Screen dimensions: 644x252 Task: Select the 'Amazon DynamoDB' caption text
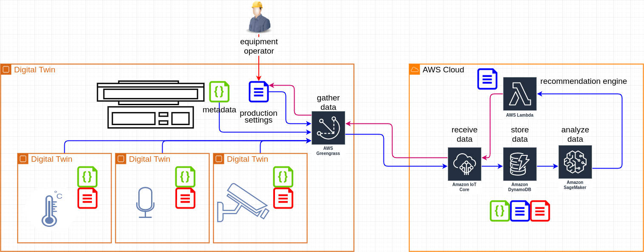click(520, 187)
